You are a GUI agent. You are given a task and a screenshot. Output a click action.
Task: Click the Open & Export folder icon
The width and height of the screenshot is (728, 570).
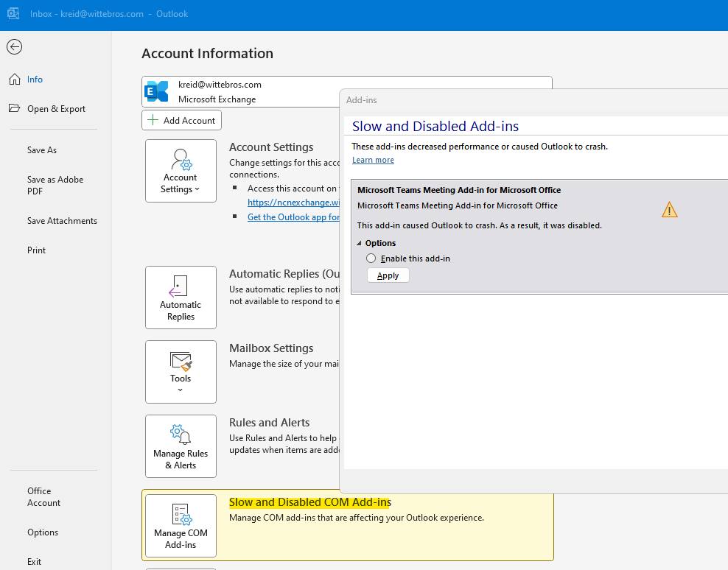pyautogui.click(x=15, y=108)
